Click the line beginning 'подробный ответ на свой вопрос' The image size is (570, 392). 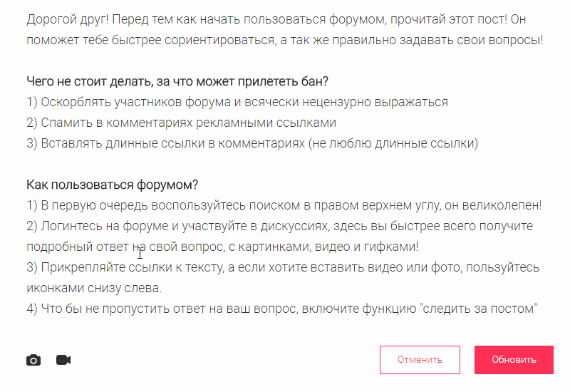[x=222, y=247]
